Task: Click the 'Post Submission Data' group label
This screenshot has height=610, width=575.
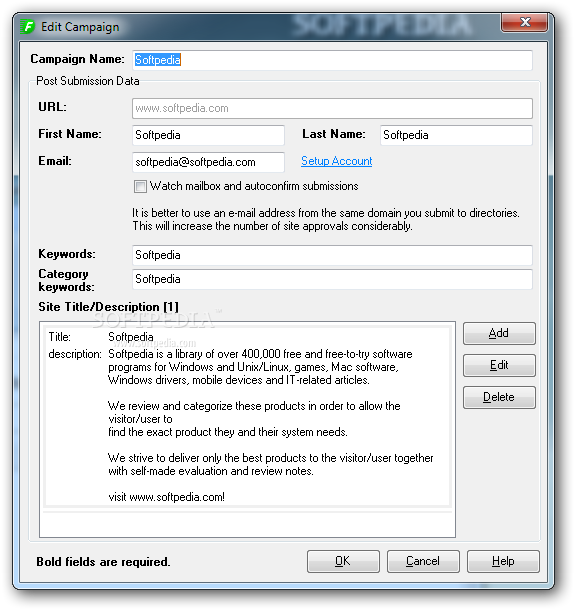Action: click(x=88, y=81)
